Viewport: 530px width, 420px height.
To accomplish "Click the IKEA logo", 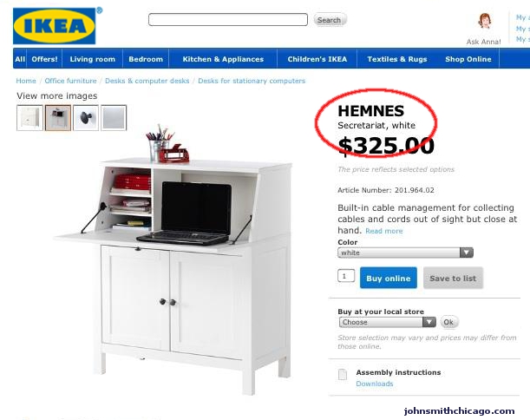I will (54, 26).
